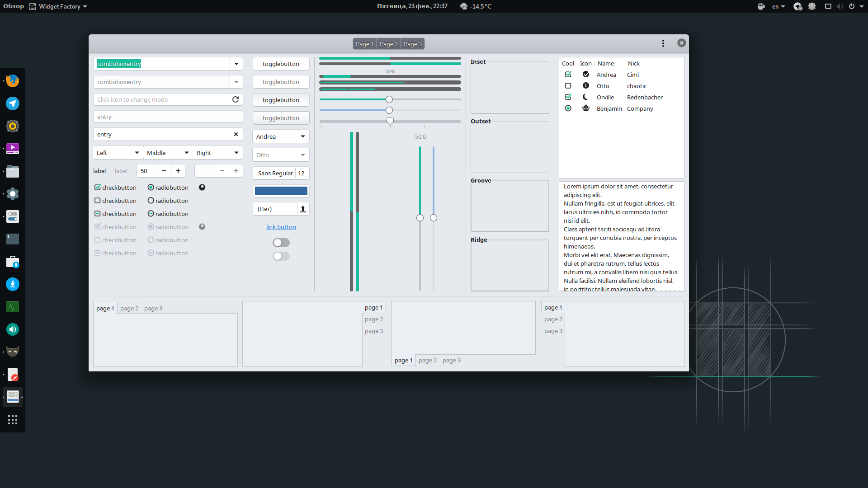This screenshot has width=868, height=488.
Task: Open the download manager dock icon
Action: coord(13,284)
